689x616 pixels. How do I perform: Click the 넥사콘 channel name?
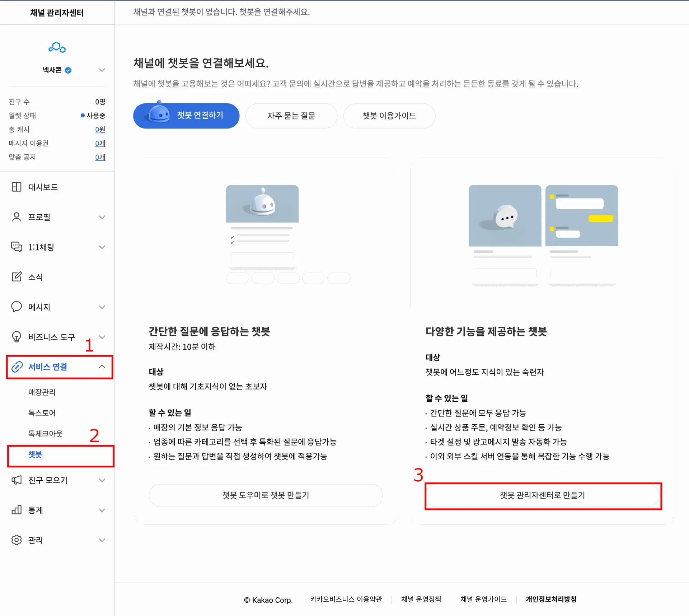(x=52, y=70)
